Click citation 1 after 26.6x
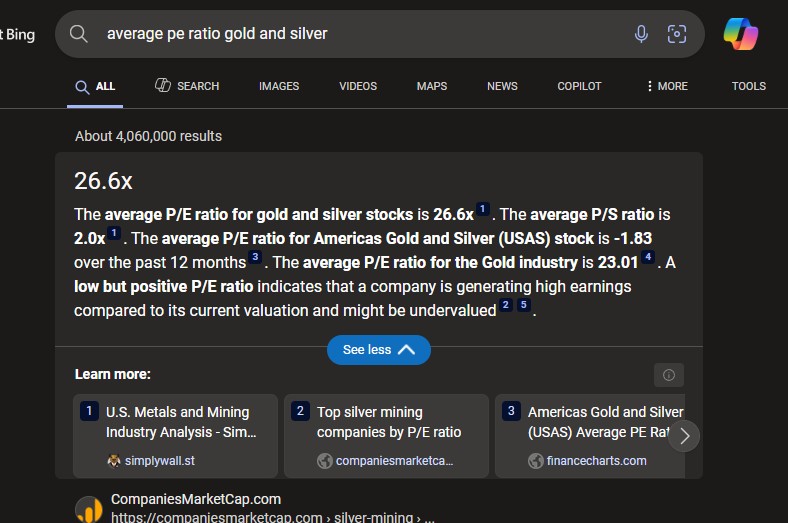 point(482,209)
